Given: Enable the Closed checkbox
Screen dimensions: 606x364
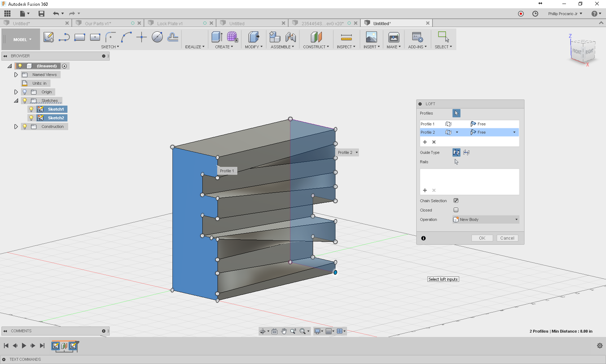Looking at the screenshot, I should [456, 210].
